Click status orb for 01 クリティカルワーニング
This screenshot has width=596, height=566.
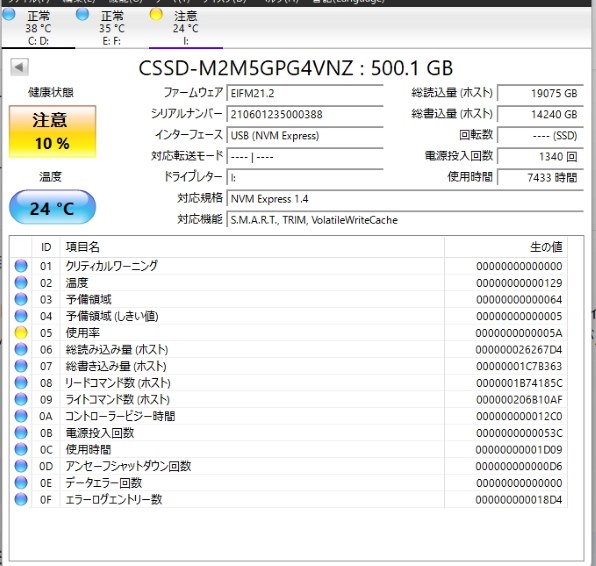pyautogui.click(x=21, y=266)
